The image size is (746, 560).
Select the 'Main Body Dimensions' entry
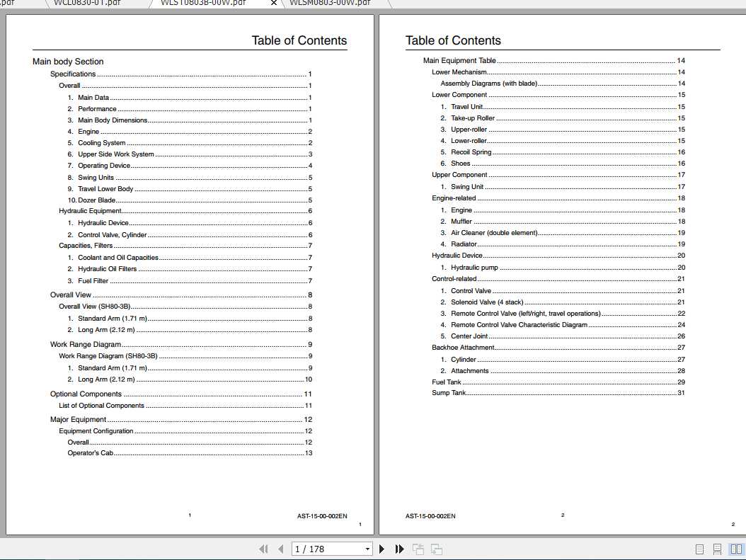pyautogui.click(x=190, y=120)
